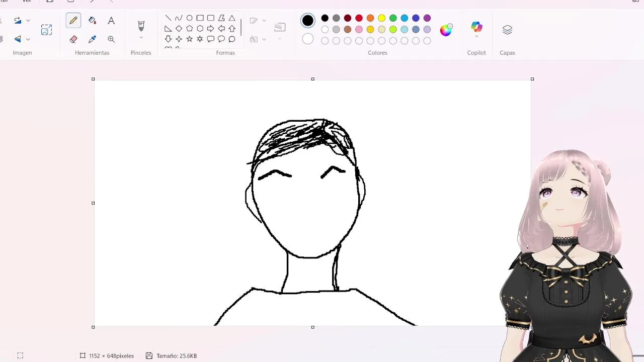Choose the Pentagon shape

(189, 29)
